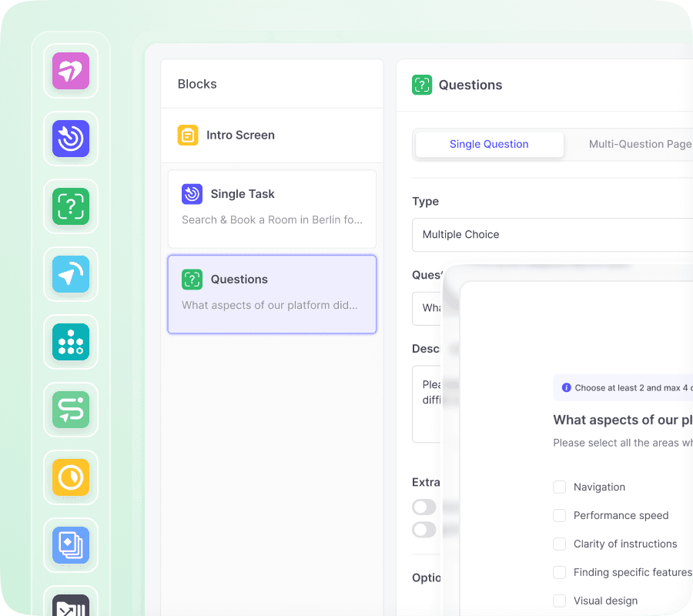Click 'Please select all the areas' text
693x616 pixels.
click(616, 443)
